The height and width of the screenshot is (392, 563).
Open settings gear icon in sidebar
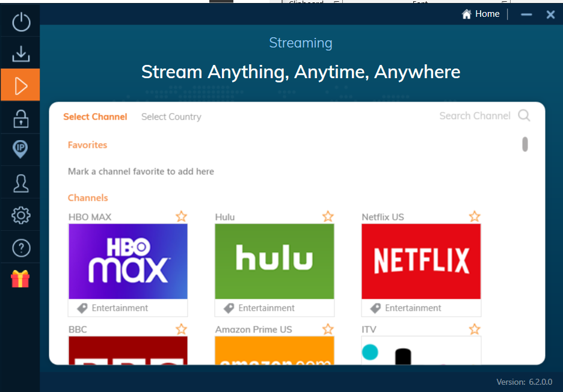pos(21,215)
